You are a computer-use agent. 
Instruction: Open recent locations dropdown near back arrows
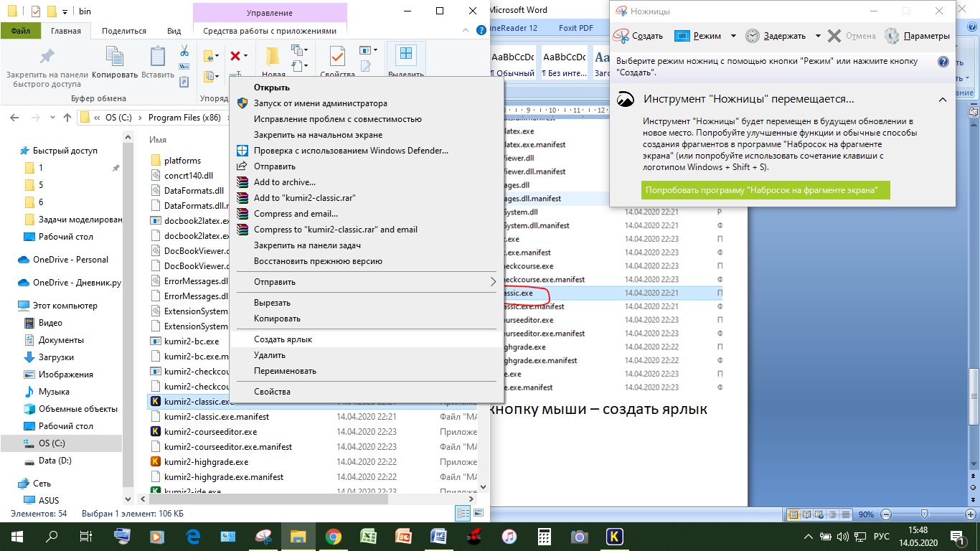(x=53, y=118)
